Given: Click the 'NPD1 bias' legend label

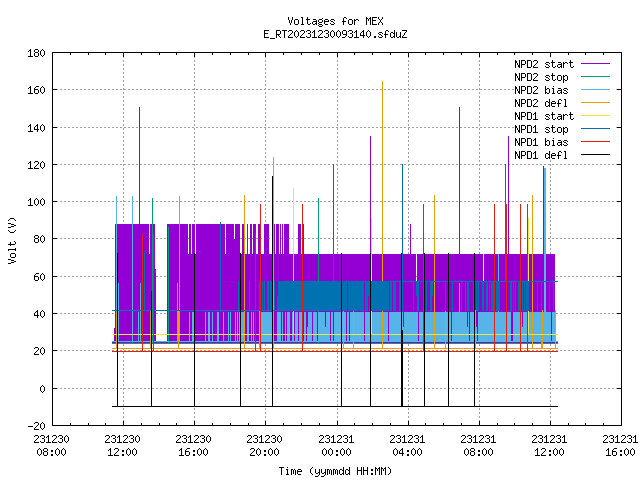Looking at the screenshot, I should coord(541,142).
